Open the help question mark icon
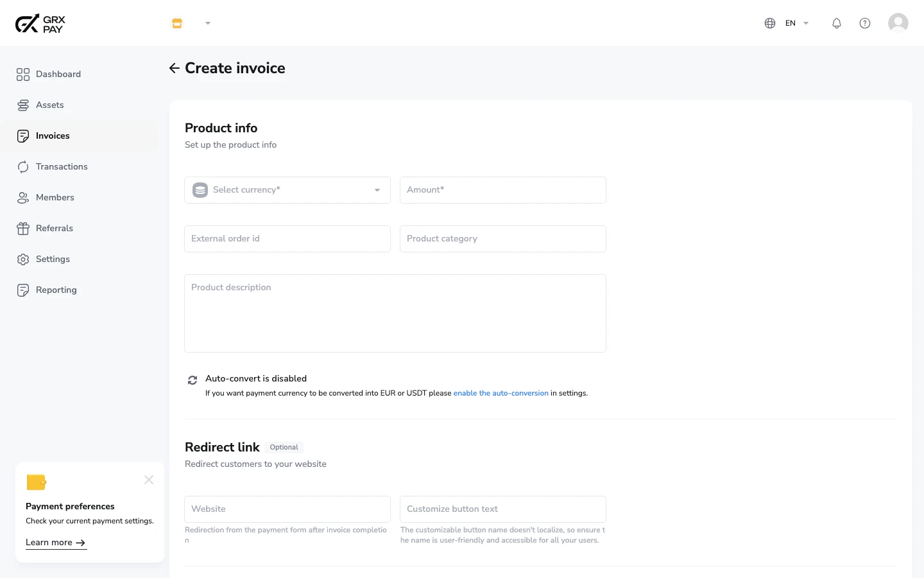924x578 pixels. [x=865, y=23]
